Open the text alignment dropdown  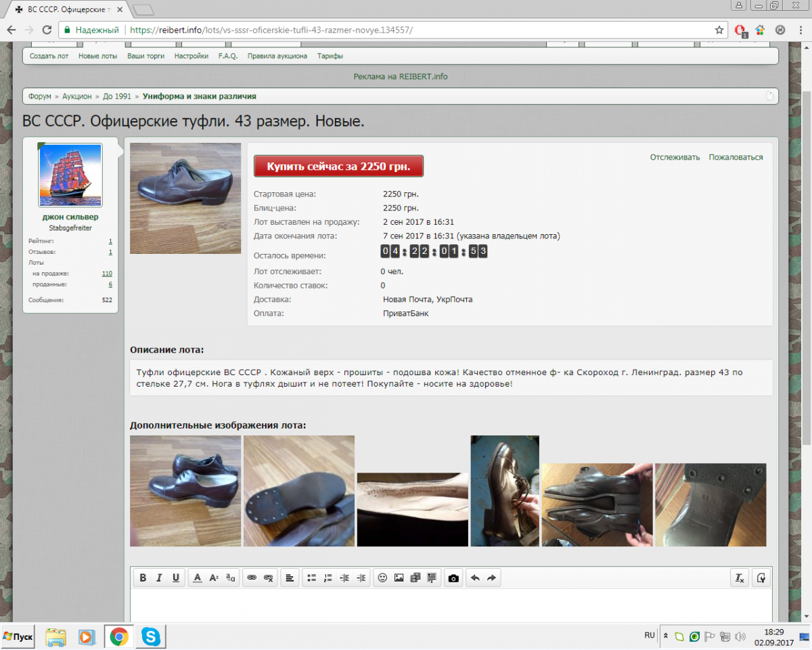(290, 578)
